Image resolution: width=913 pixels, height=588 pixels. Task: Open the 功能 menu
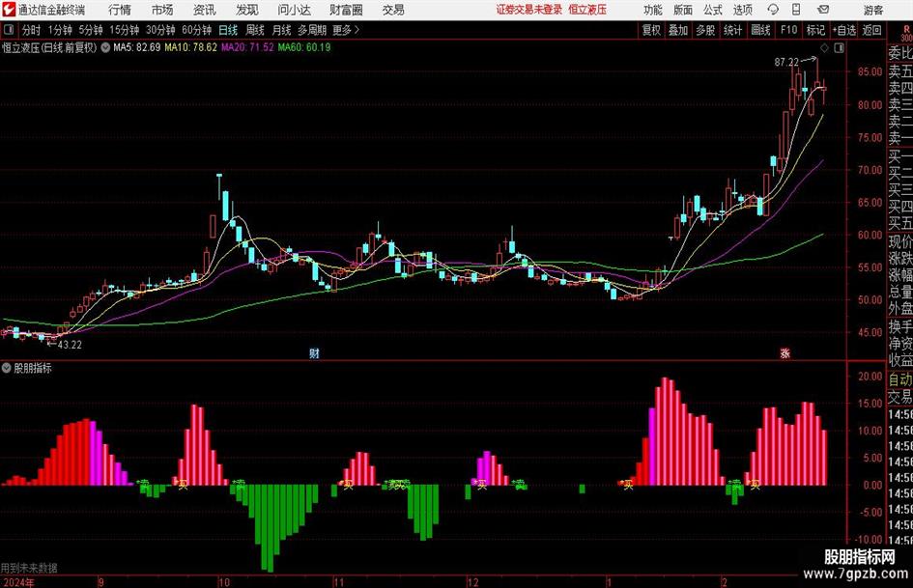(653, 10)
